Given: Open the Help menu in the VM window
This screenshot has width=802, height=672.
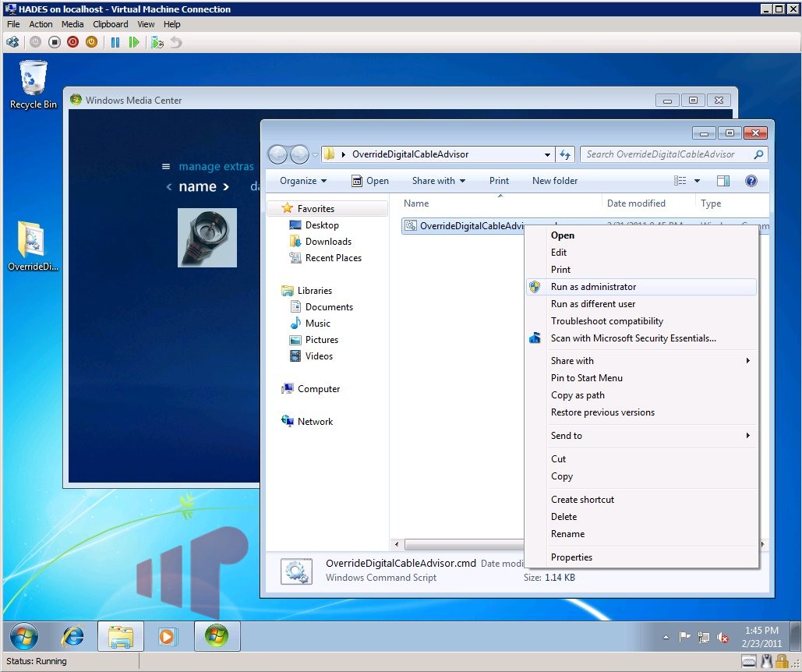Looking at the screenshot, I should [x=171, y=24].
